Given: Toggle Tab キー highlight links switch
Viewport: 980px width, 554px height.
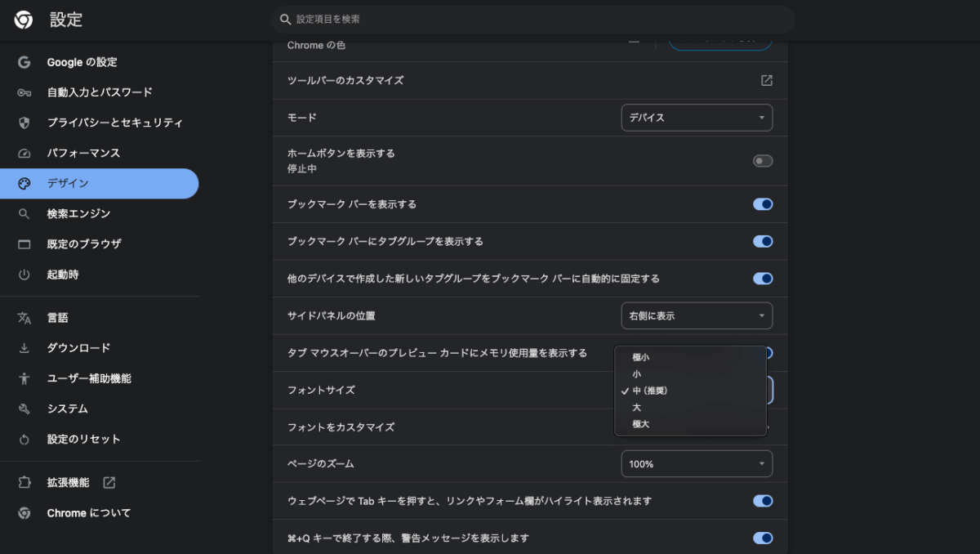Looking at the screenshot, I should [x=763, y=501].
